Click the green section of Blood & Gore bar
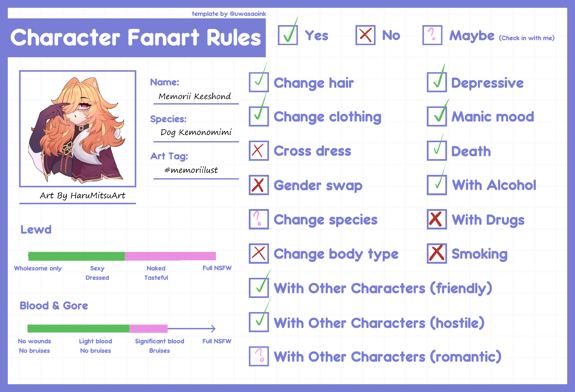The image size is (575, 392). coord(78,328)
